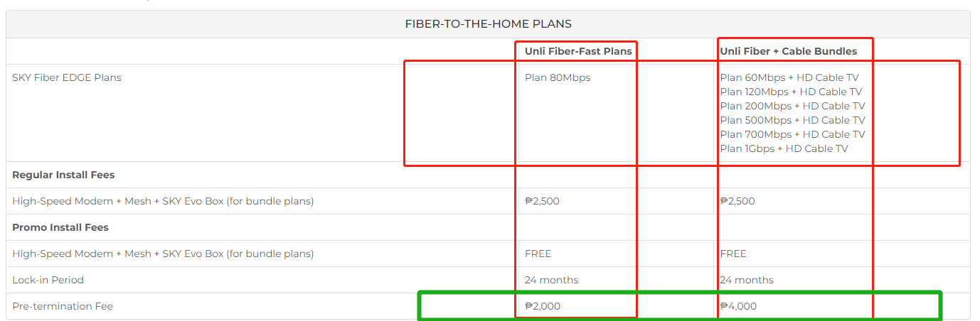The width and height of the screenshot is (980, 321).
Task: Click the Regular Install Fees heading
Action: coord(63,175)
